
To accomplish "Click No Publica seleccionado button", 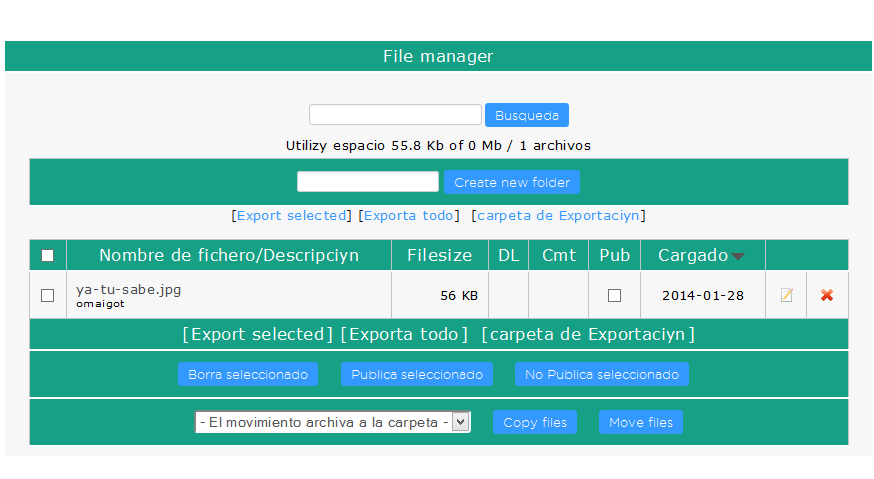I will click(x=601, y=374).
